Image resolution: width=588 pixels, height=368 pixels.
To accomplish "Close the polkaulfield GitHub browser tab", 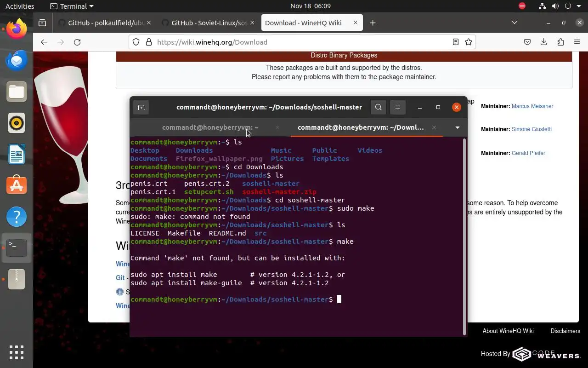I will click(x=148, y=23).
